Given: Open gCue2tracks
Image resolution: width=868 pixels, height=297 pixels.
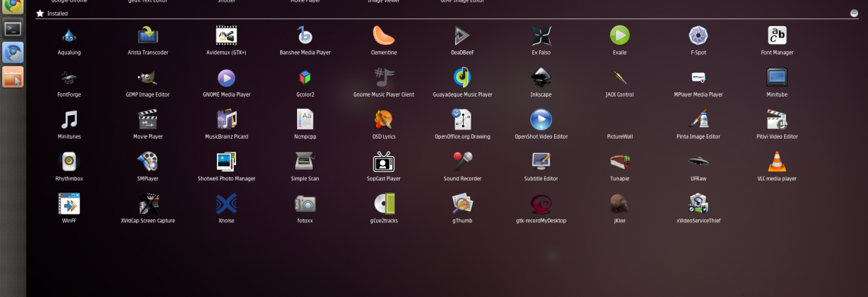Looking at the screenshot, I should pyautogui.click(x=384, y=204).
